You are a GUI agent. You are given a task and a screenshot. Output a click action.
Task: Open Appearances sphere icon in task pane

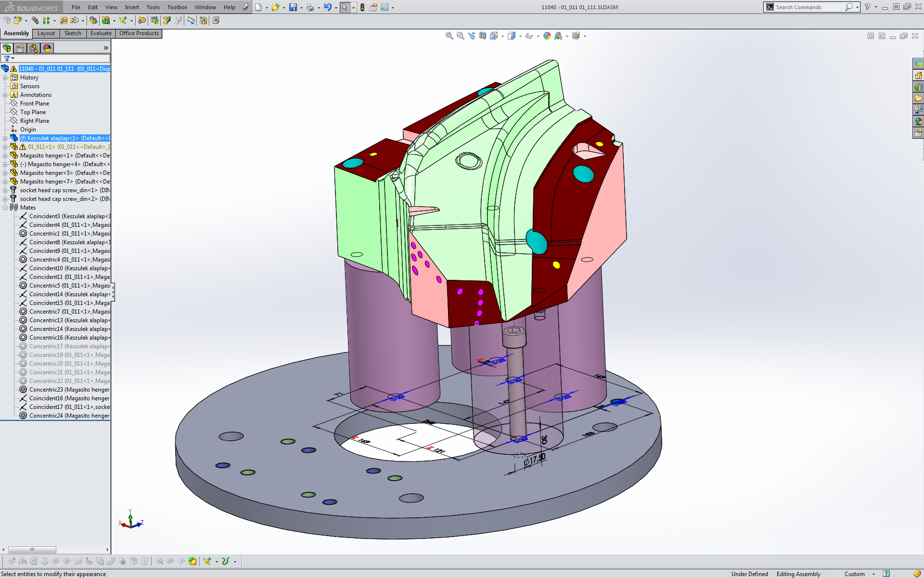[x=918, y=121]
